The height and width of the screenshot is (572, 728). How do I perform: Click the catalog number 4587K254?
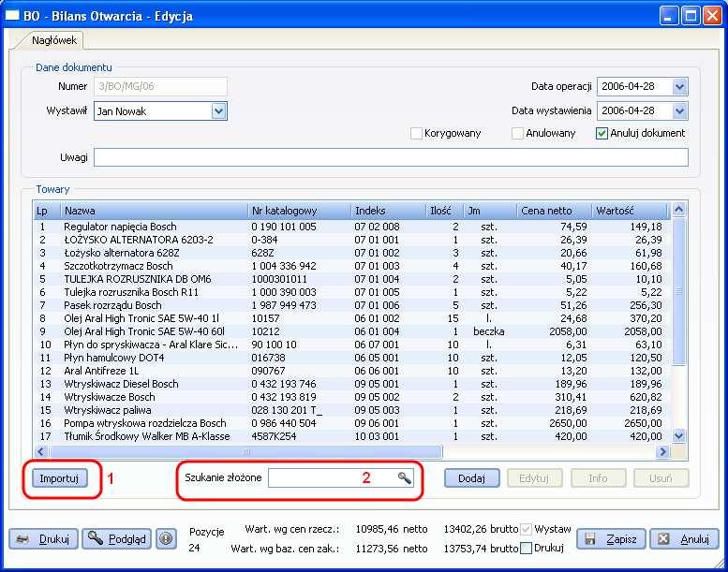[x=274, y=436]
